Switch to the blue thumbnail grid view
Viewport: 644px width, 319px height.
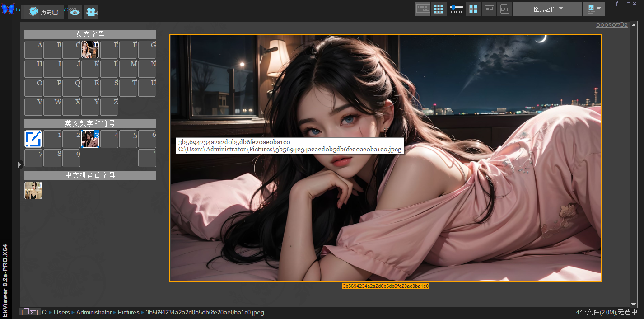tap(438, 8)
